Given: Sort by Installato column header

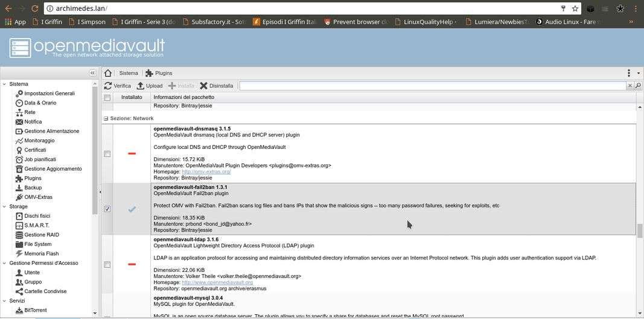Looking at the screenshot, I should tap(132, 98).
